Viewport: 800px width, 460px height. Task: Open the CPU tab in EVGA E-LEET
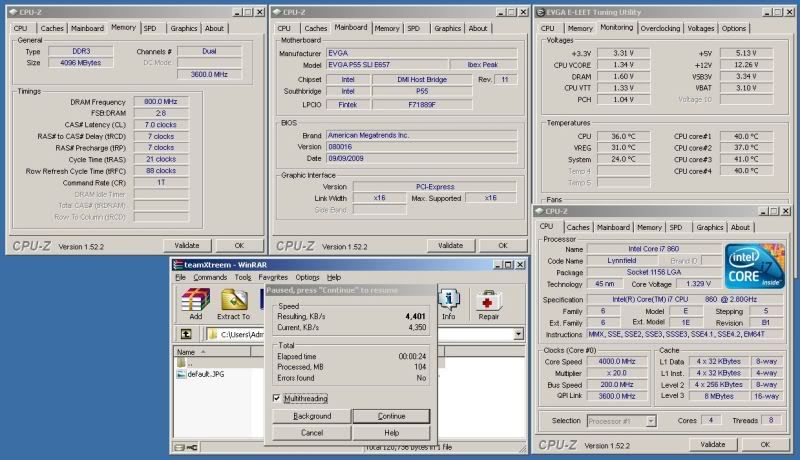[x=547, y=28]
